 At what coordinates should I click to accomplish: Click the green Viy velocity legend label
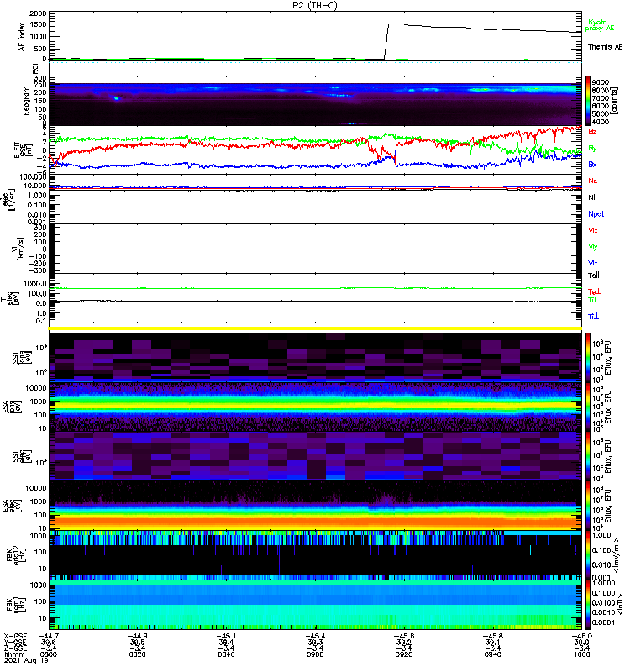[592, 247]
